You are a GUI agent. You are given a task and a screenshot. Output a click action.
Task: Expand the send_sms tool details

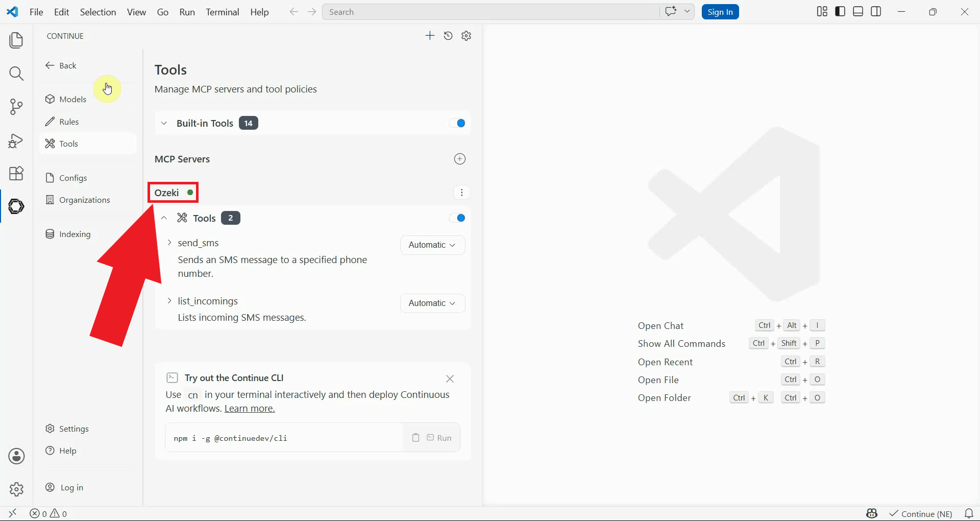tap(169, 243)
